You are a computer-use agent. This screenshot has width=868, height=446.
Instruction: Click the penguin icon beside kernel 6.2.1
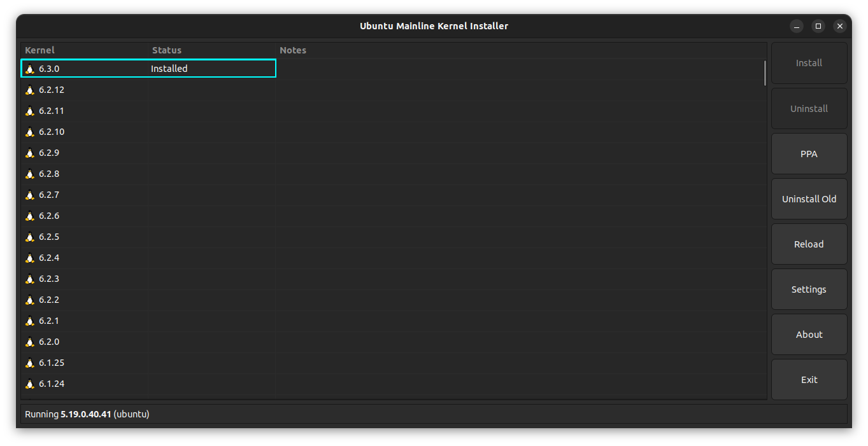click(x=29, y=321)
